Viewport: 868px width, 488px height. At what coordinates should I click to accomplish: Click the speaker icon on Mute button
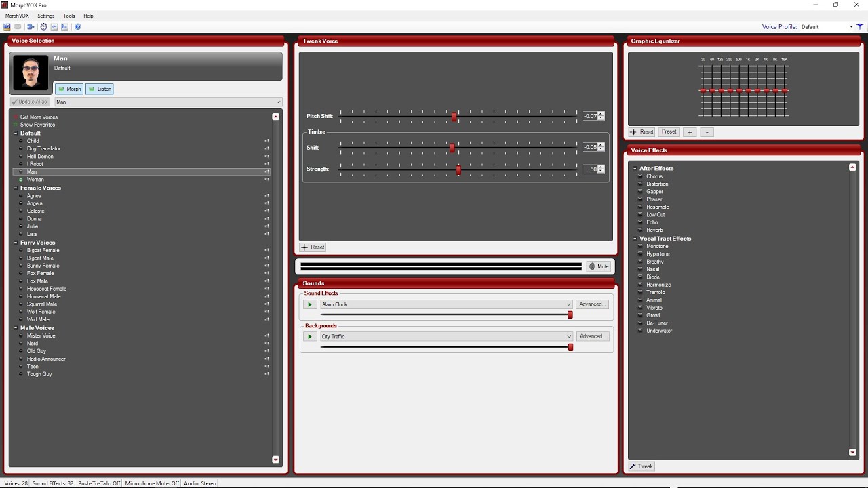click(591, 266)
